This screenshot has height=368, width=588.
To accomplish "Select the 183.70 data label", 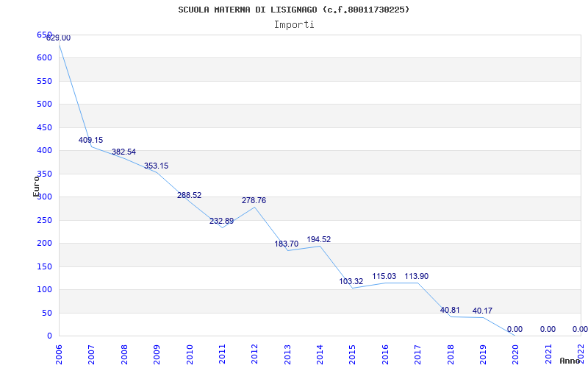I will tap(287, 244).
